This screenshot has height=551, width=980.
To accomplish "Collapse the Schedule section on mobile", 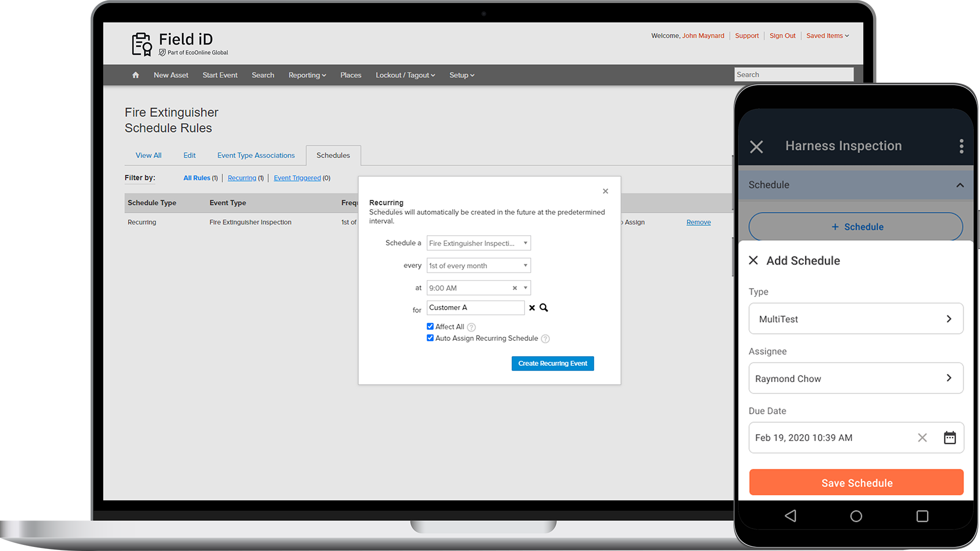I will point(960,185).
